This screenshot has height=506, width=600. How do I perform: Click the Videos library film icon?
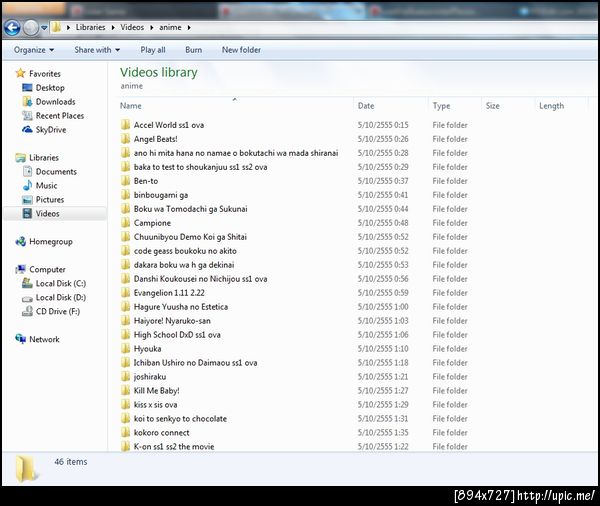pyautogui.click(x=27, y=213)
